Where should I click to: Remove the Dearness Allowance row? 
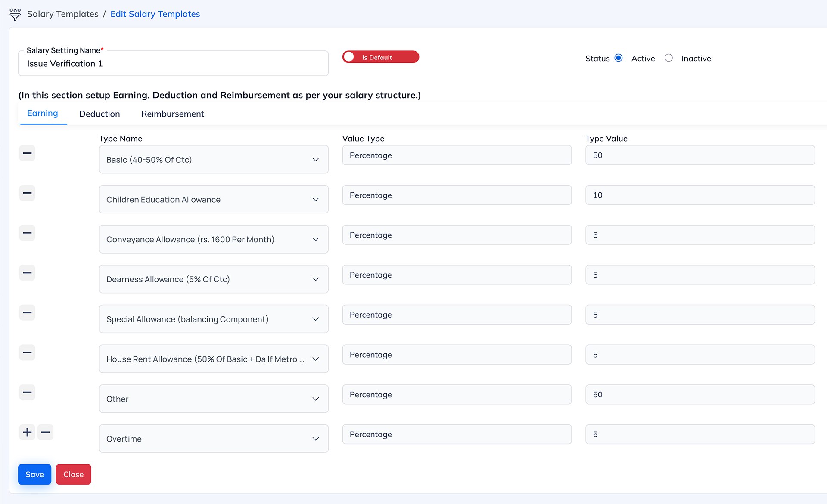pyautogui.click(x=27, y=273)
